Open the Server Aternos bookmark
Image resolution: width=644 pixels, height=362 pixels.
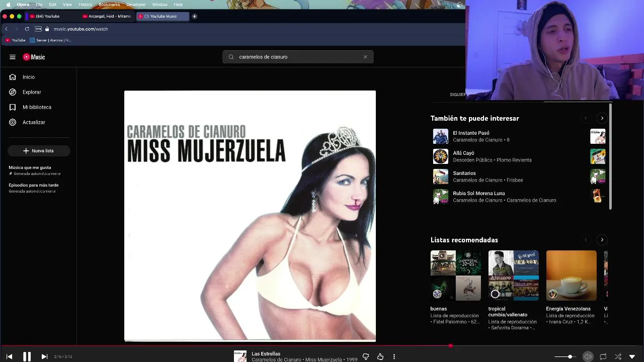coord(50,40)
